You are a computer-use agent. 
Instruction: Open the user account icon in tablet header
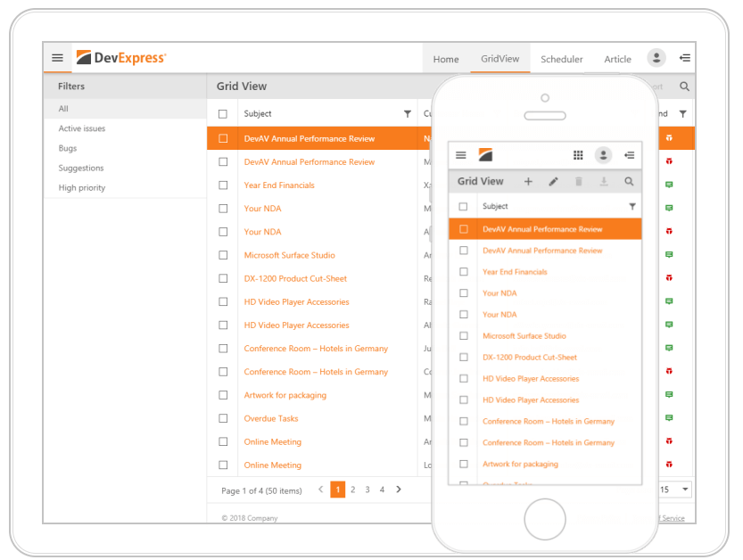pos(656,58)
